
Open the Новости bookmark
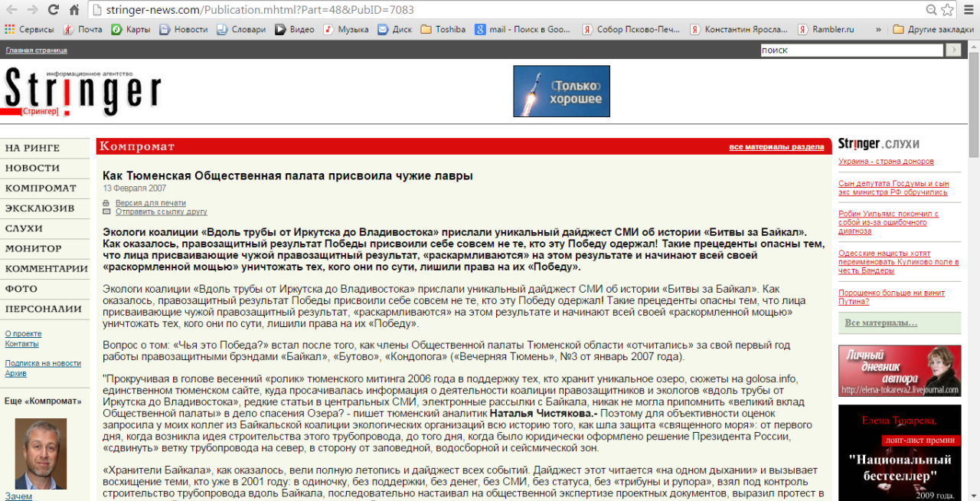tap(184, 29)
